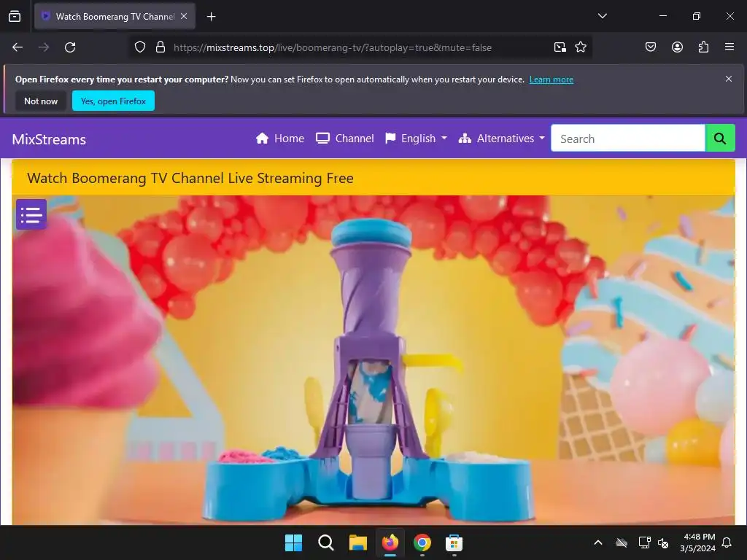Viewport: 747px width, 560px height.
Task: Submit search with green magnifier button
Action: pos(720,139)
